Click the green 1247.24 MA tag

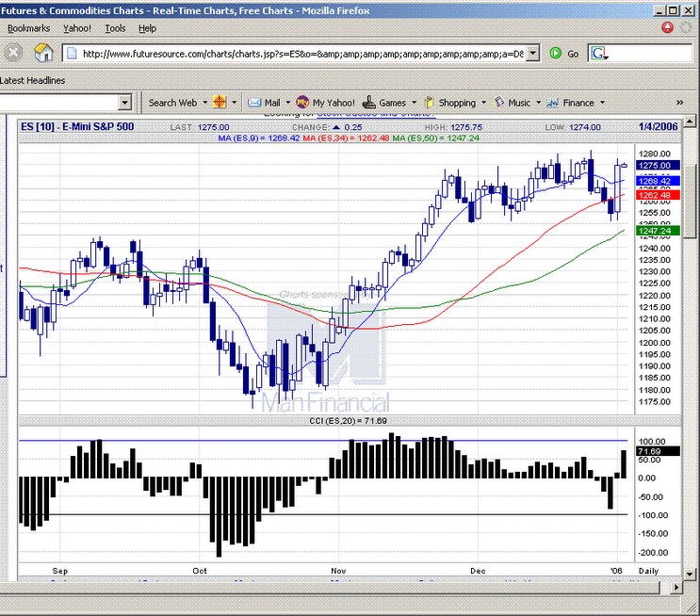pos(658,231)
